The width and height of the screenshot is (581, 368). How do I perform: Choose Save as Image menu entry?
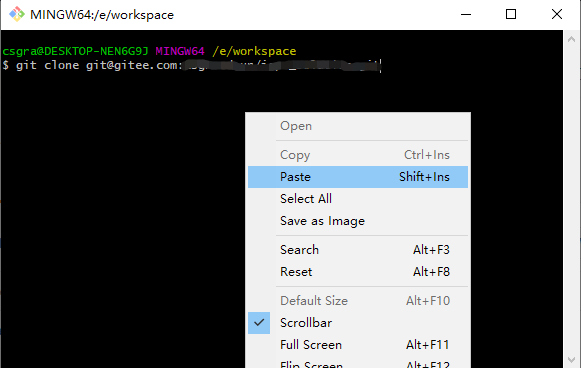(358, 221)
